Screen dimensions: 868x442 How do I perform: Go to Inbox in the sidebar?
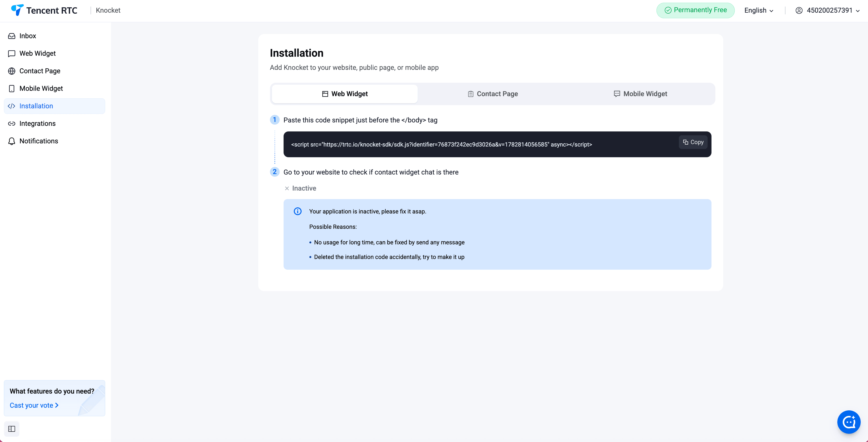[54, 36]
